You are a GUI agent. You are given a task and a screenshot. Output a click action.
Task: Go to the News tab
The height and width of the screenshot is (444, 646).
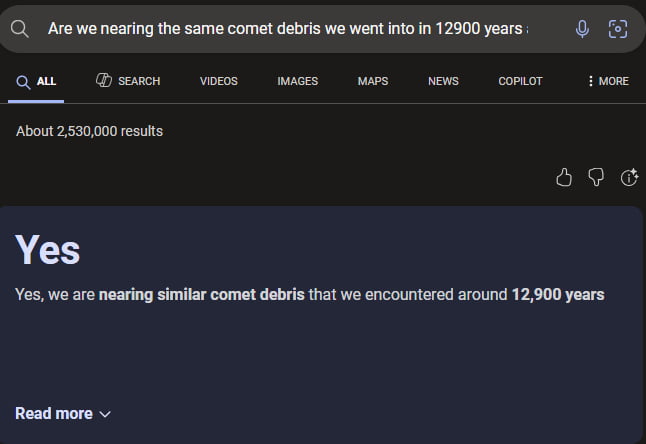point(443,81)
